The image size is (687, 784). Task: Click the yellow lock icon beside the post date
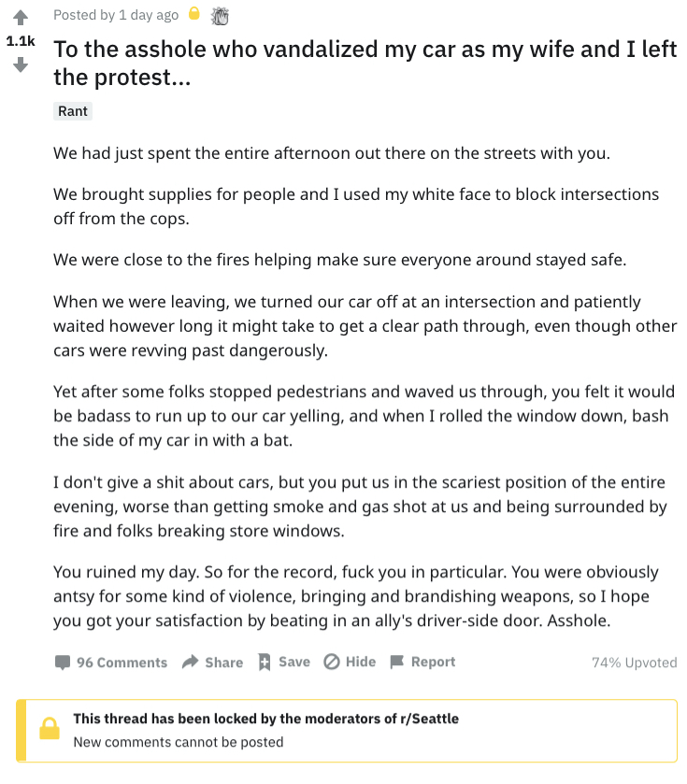(194, 13)
